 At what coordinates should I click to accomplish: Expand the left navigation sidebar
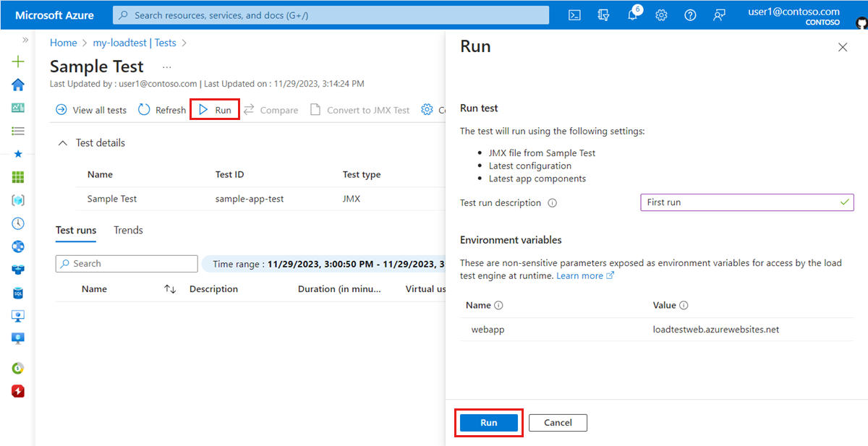point(24,40)
